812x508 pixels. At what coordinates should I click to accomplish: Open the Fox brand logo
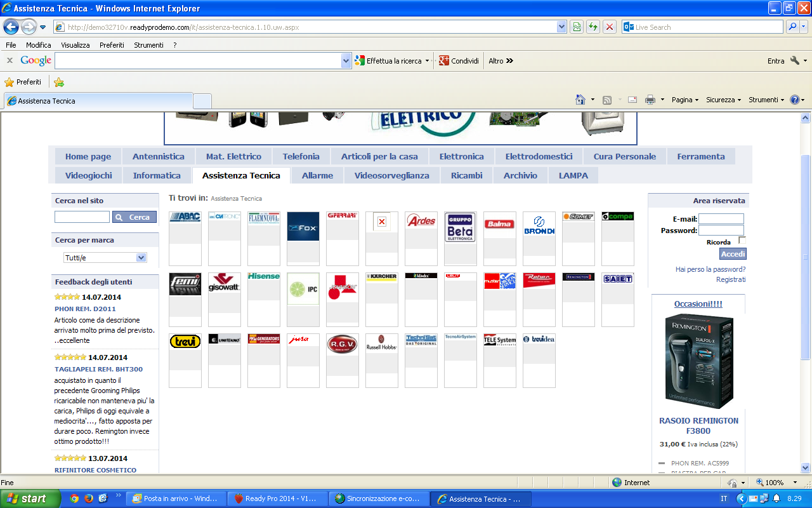pyautogui.click(x=303, y=227)
